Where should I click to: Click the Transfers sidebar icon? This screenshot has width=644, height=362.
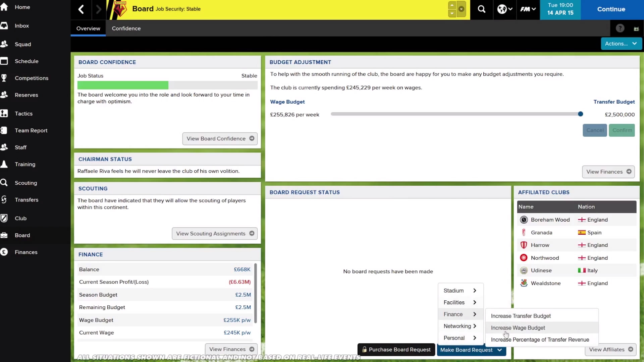coord(4,200)
